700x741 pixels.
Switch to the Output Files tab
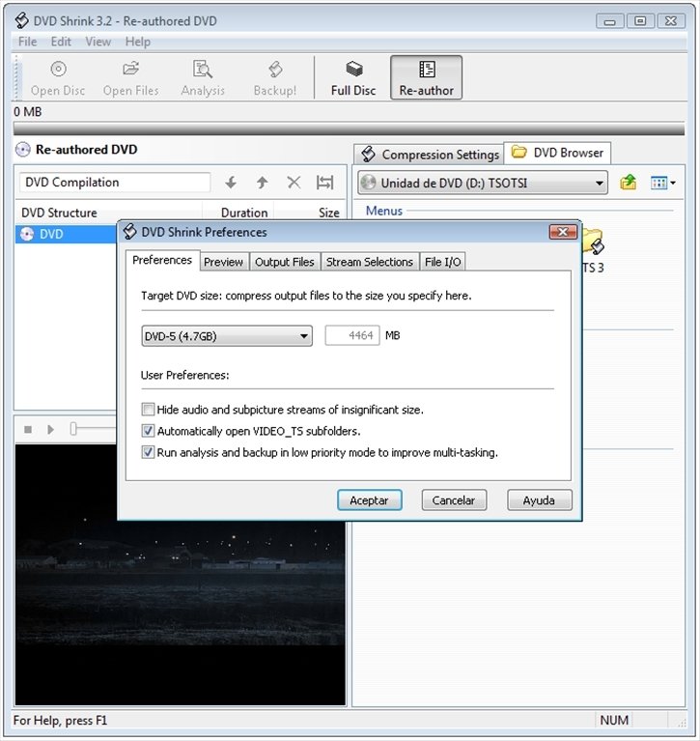pyautogui.click(x=285, y=262)
